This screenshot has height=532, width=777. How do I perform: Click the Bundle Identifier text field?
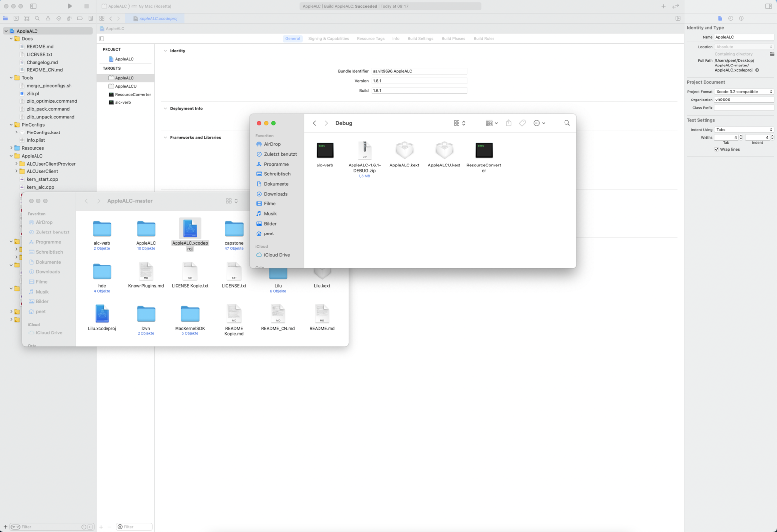click(419, 71)
